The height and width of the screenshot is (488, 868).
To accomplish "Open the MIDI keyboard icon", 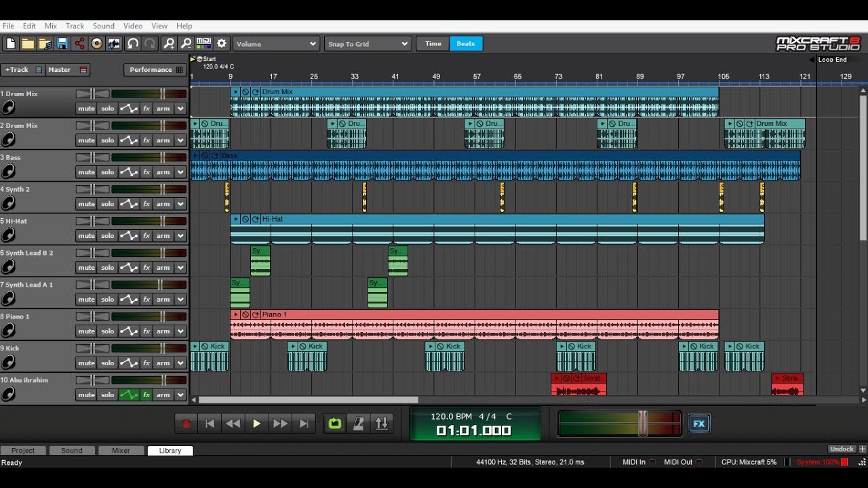I will click(x=203, y=43).
